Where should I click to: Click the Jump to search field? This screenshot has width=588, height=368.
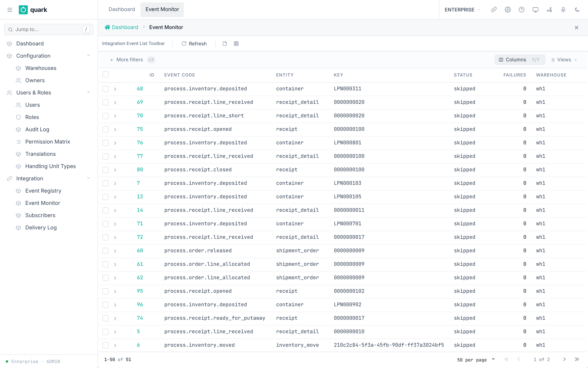coord(49,29)
